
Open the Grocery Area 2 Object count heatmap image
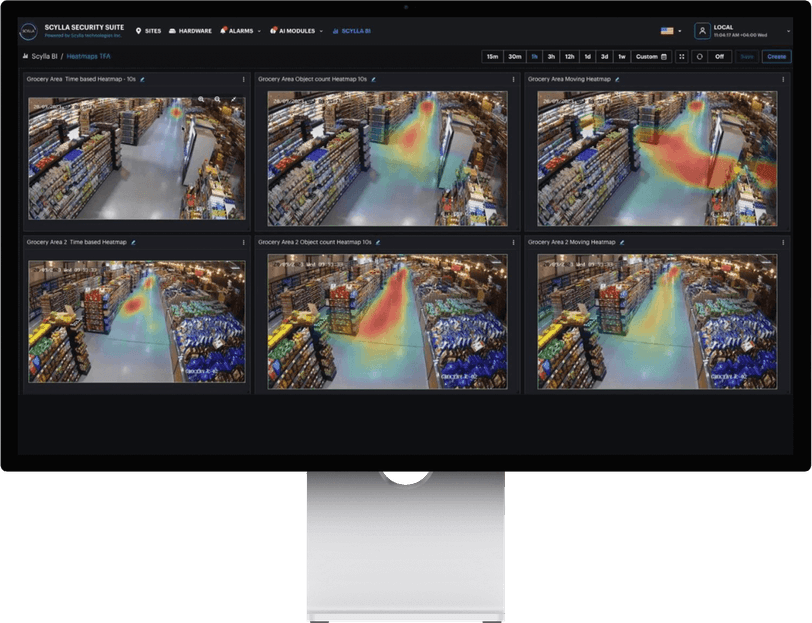(387, 322)
